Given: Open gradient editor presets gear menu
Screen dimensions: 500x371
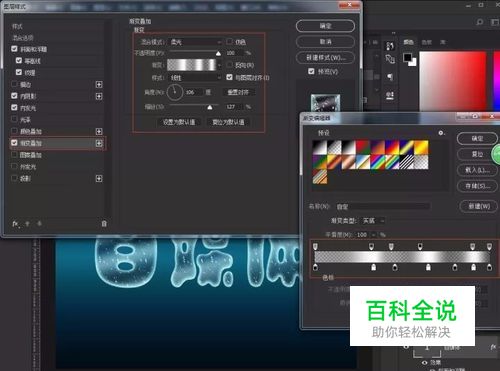Looking at the screenshot, I should click(x=441, y=133).
